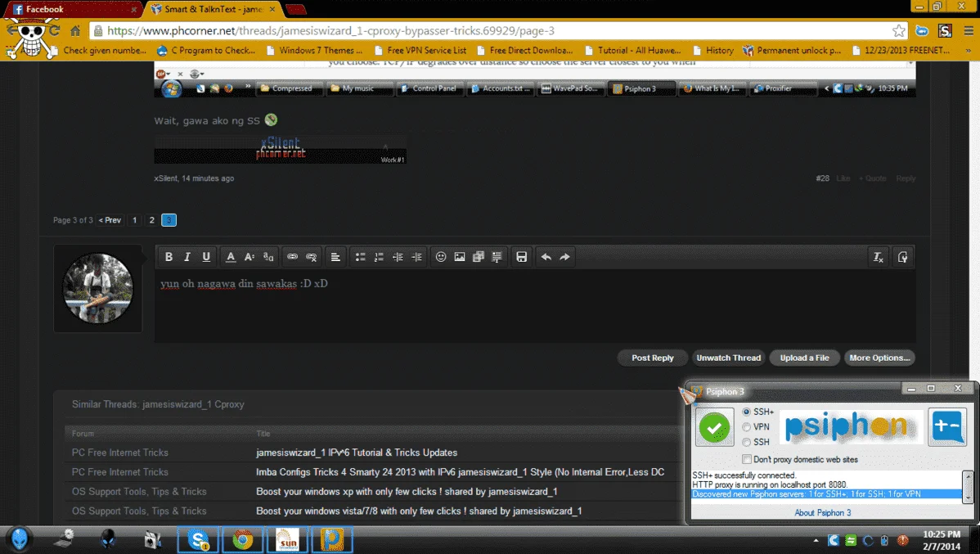Open About Psiphon 3 link

(x=822, y=513)
